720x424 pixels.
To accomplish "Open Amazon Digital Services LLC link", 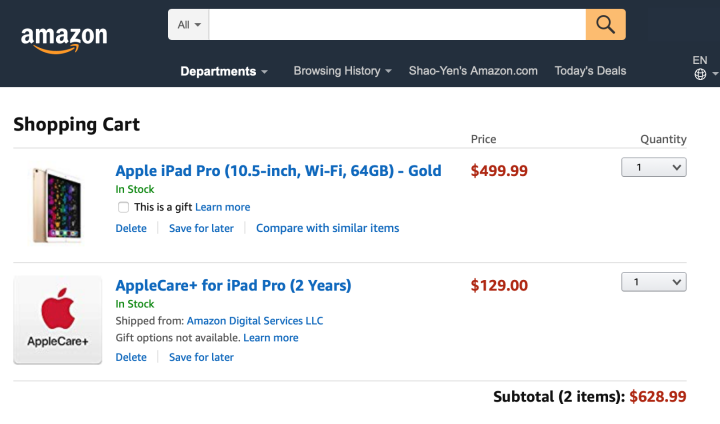I will pos(255,321).
